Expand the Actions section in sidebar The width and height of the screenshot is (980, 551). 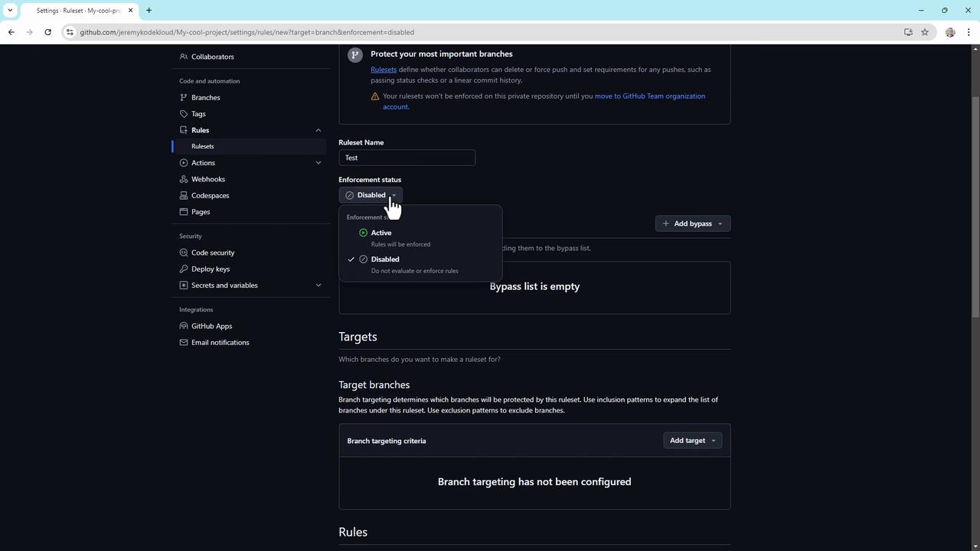tap(318, 163)
